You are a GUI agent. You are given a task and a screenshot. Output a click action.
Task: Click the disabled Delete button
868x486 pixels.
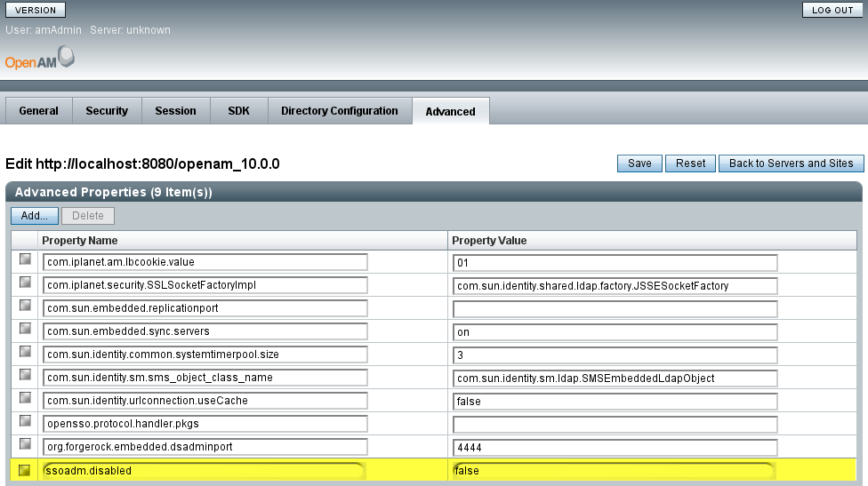point(88,216)
